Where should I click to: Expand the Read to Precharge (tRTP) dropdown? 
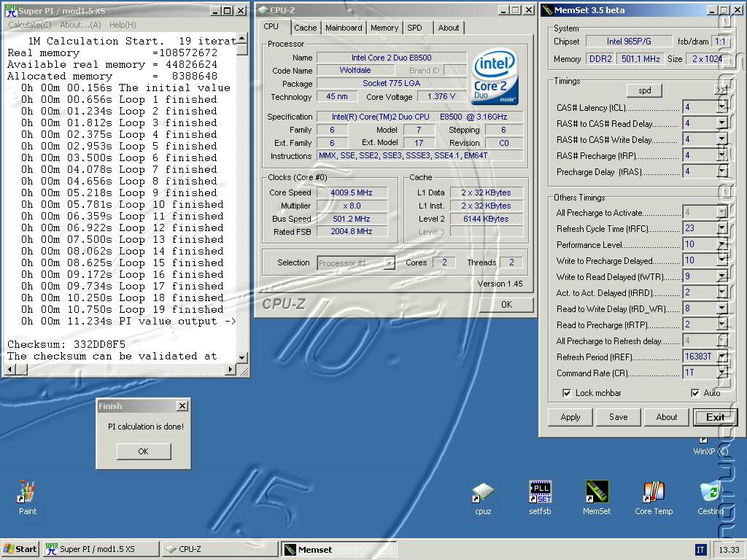[x=722, y=324]
